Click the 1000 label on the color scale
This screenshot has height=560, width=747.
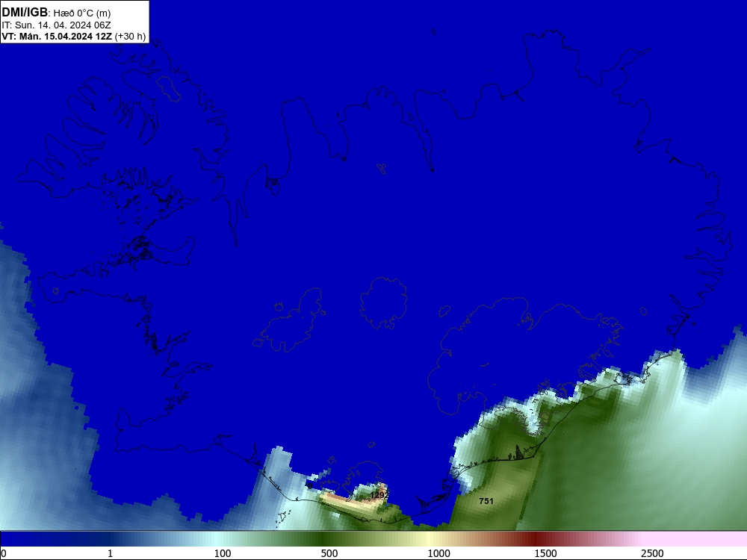pyautogui.click(x=438, y=553)
